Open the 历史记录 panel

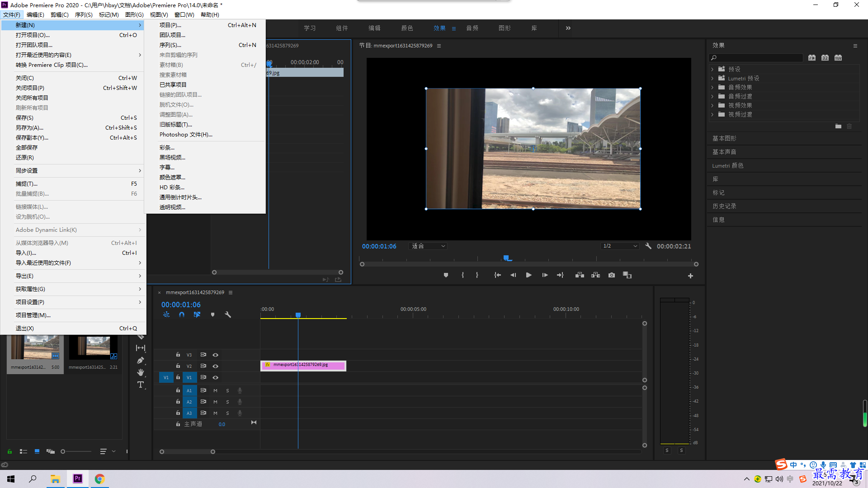[x=724, y=206]
